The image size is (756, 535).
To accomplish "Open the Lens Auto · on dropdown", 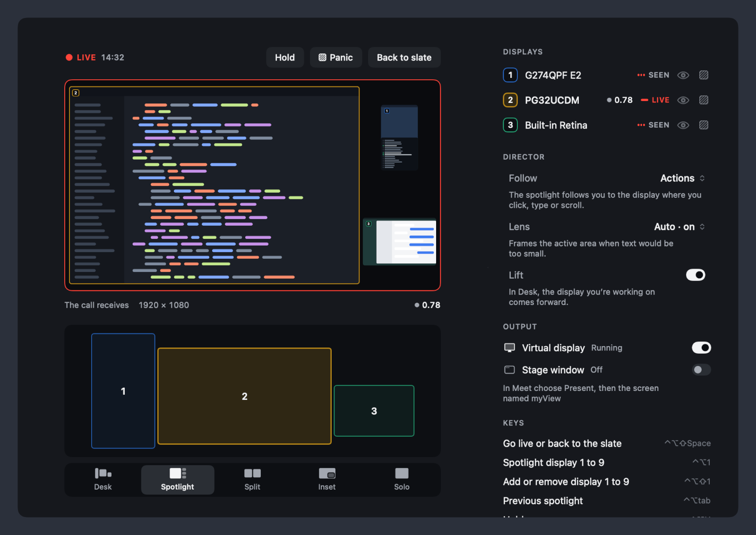I will (x=679, y=227).
